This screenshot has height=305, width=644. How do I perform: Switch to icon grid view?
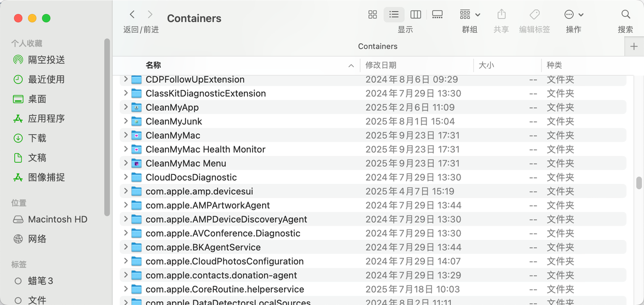coord(373,15)
